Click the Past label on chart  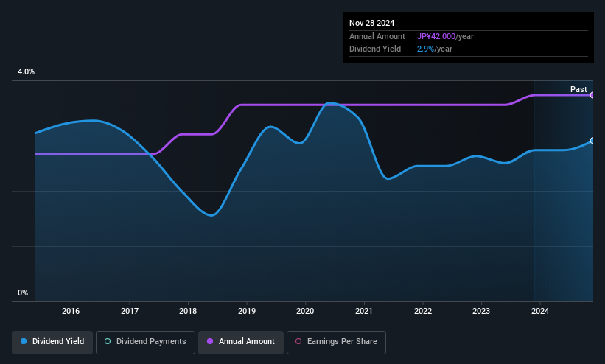578,89
